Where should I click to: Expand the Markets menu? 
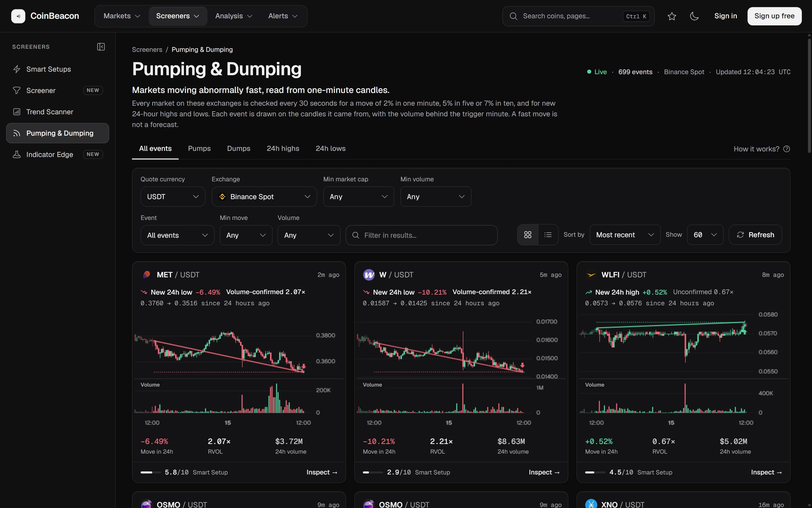click(x=122, y=16)
